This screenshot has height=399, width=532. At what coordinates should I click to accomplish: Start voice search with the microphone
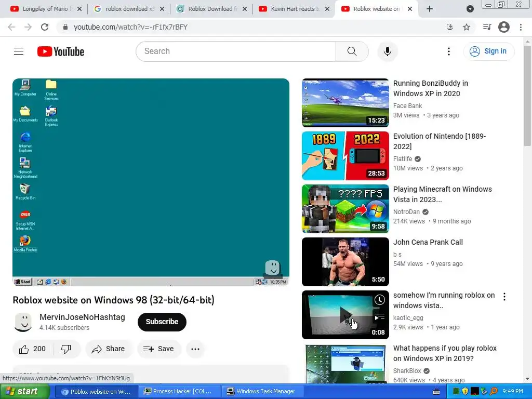pyautogui.click(x=387, y=51)
